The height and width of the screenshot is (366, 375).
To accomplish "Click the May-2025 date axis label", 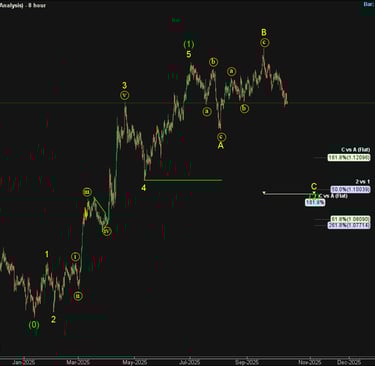I will 135,362.
